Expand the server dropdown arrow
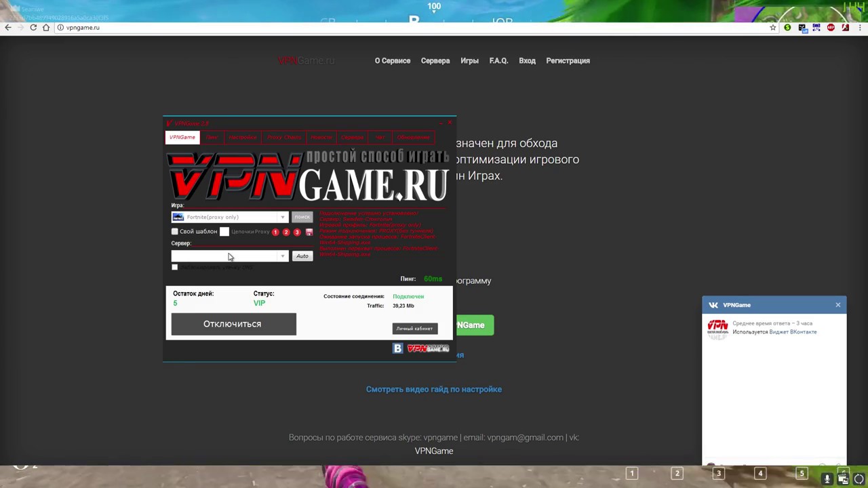The height and width of the screenshot is (488, 868). coord(283,256)
